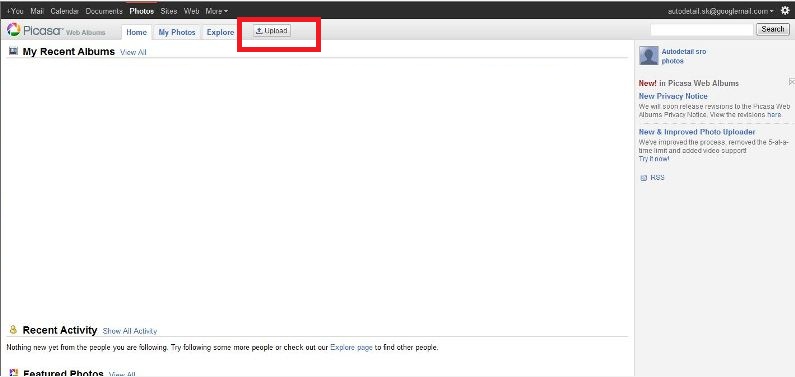Click the RSS text link
The height and width of the screenshot is (377, 795).
657,178
